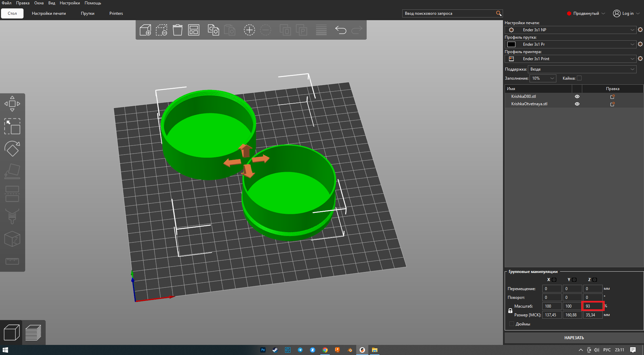Open the Вид menu
The image size is (644, 355).
[x=52, y=3]
